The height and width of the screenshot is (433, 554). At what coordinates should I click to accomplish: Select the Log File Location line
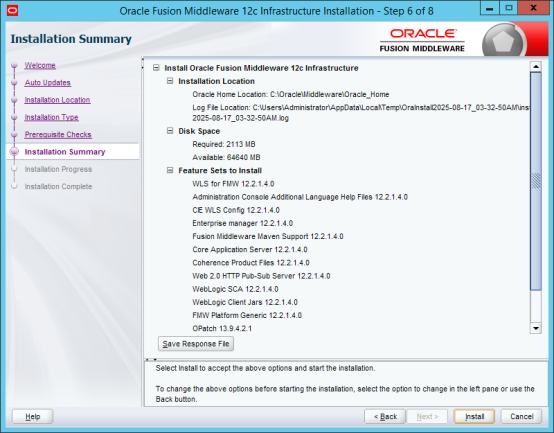click(x=360, y=113)
